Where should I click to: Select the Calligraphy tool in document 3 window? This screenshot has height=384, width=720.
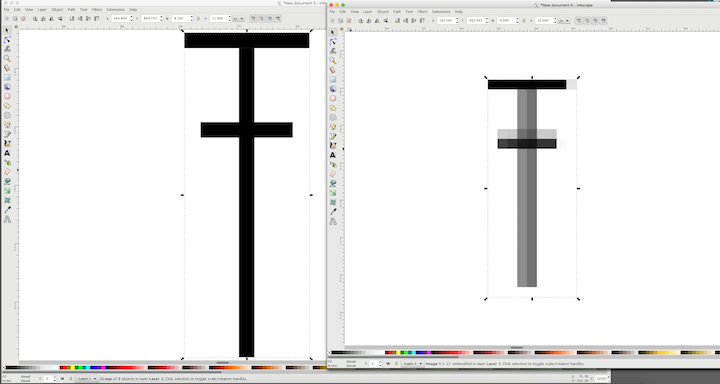coord(7,143)
